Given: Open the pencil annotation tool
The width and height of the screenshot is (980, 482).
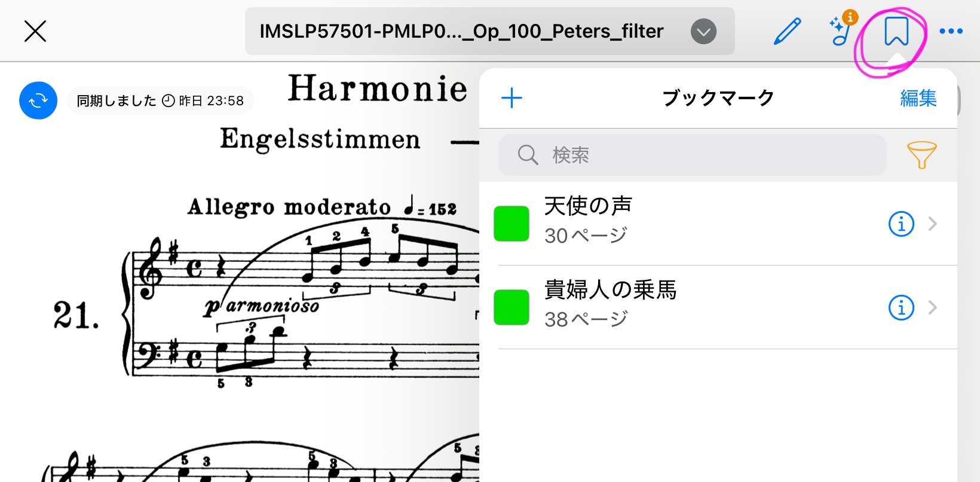Looking at the screenshot, I should (787, 31).
